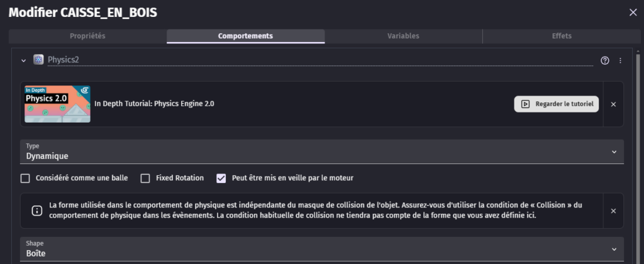
Task: Open the Shape Boîte dropdown
Action: [x=322, y=249]
